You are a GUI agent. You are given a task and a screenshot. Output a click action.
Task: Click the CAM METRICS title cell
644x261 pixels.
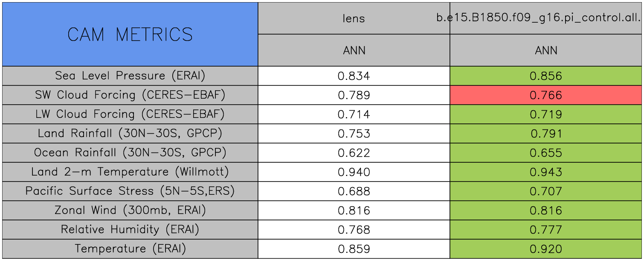pos(130,34)
